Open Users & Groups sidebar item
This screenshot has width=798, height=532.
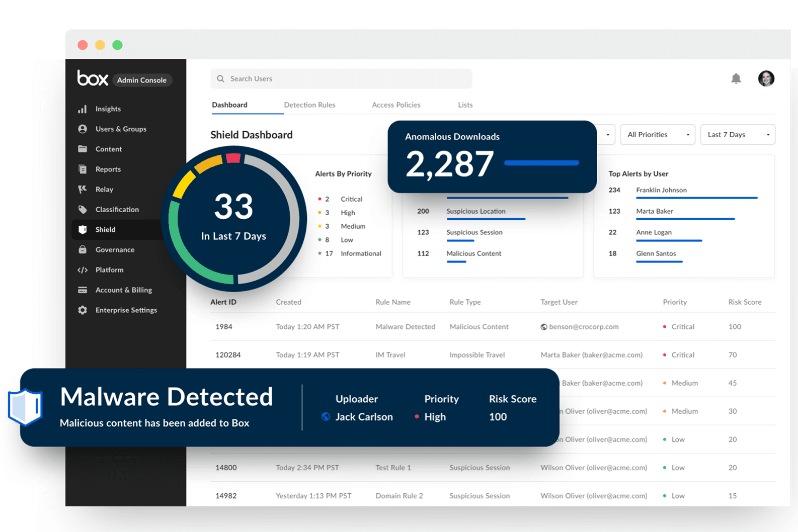[121, 129]
